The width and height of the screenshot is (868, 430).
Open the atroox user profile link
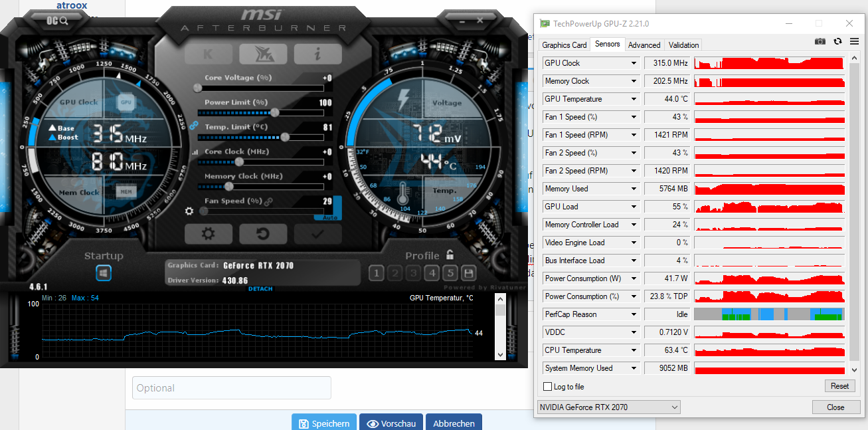pos(72,5)
